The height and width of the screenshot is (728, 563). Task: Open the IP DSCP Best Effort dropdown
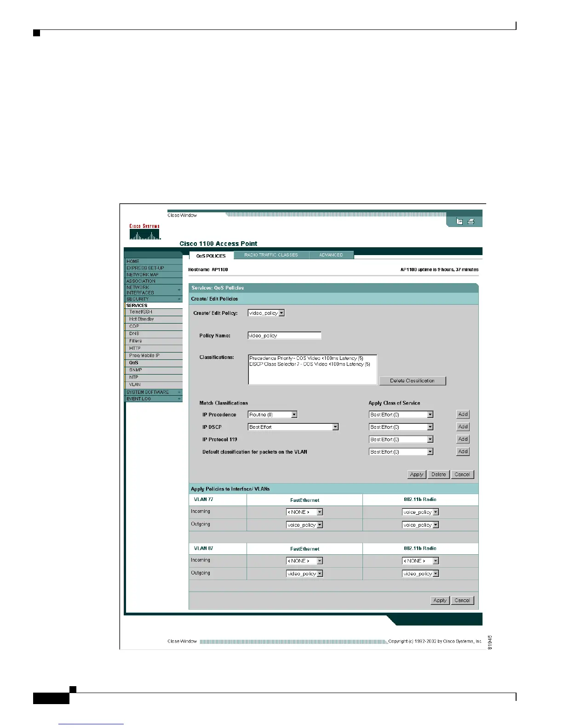tap(293, 427)
